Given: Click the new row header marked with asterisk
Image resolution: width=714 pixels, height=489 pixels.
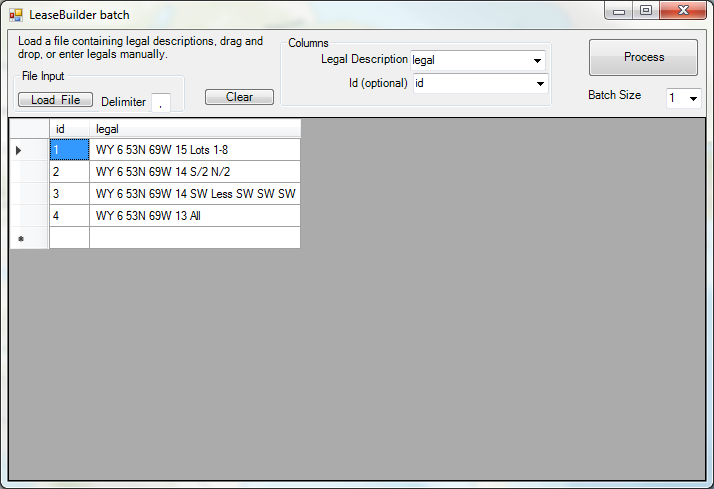Looking at the screenshot, I should [29, 238].
